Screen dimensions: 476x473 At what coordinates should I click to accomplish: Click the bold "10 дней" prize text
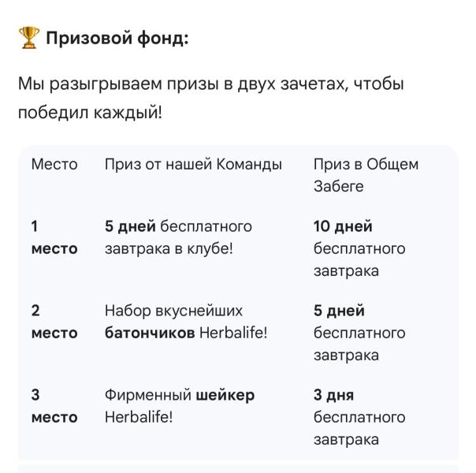(x=343, y=227)
